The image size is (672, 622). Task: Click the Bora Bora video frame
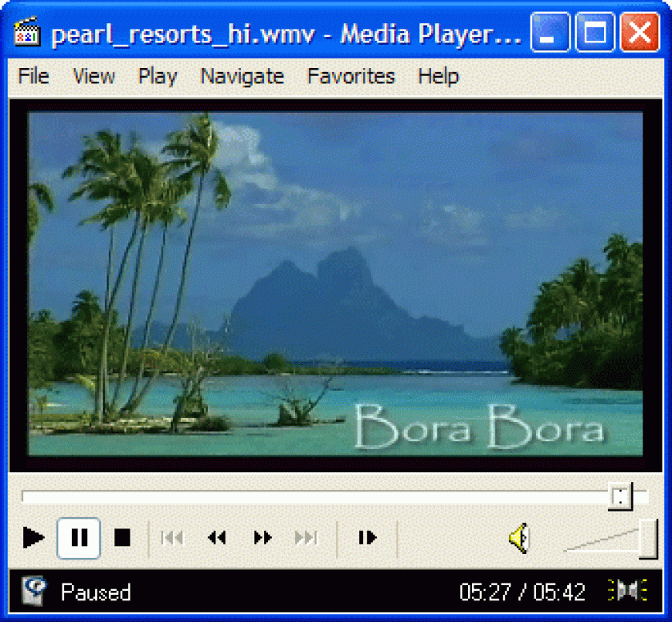coord(335,284)
